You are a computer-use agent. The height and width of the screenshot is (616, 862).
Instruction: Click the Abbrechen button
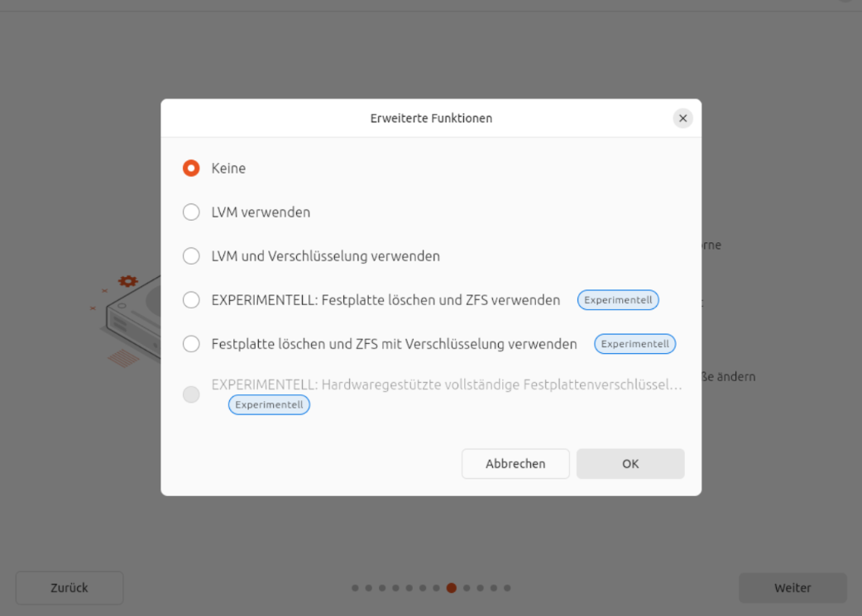[x=515, y=464]
